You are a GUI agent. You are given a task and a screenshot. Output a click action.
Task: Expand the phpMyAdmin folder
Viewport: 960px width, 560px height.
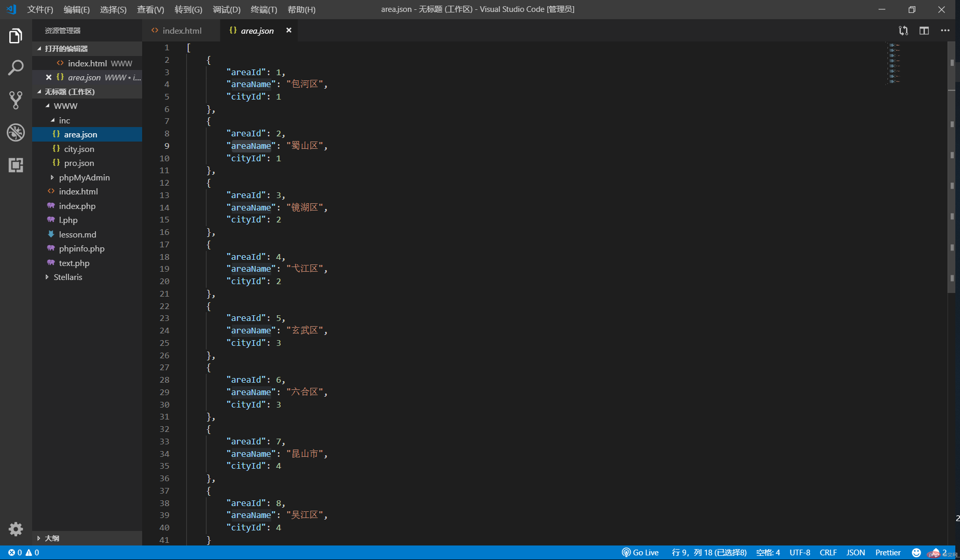pos(87,177)
